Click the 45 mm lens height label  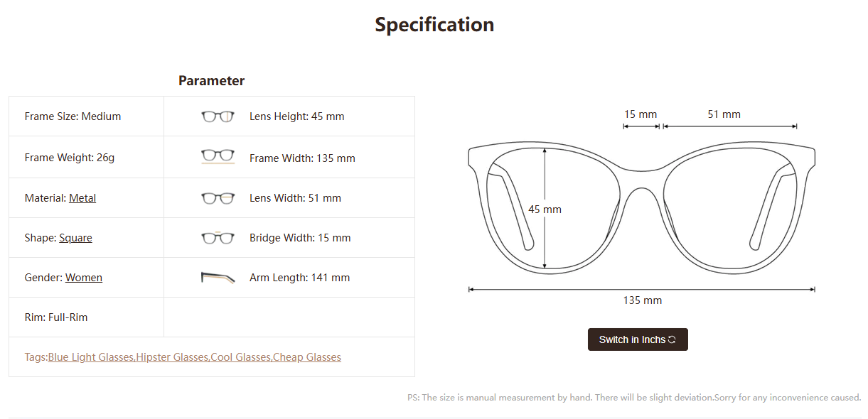(x=545, y=209)
